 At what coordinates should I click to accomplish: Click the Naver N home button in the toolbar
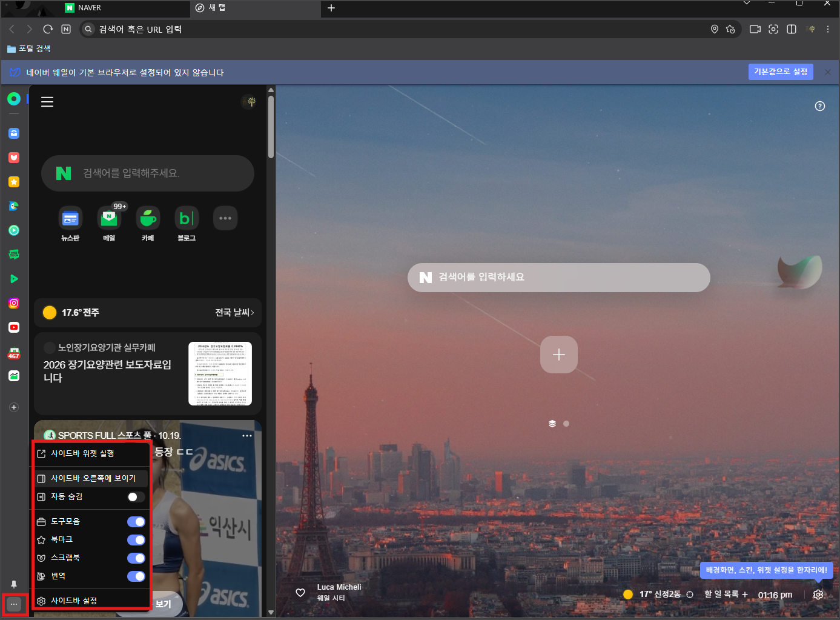(x=66, y=29)
